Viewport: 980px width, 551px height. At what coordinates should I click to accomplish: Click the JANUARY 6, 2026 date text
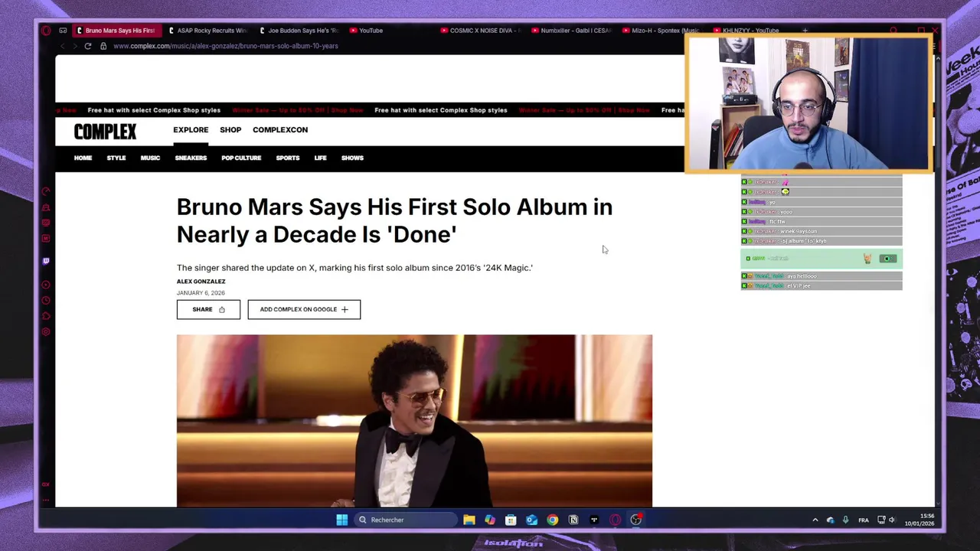pyautogui.click(x=201, y=293)
